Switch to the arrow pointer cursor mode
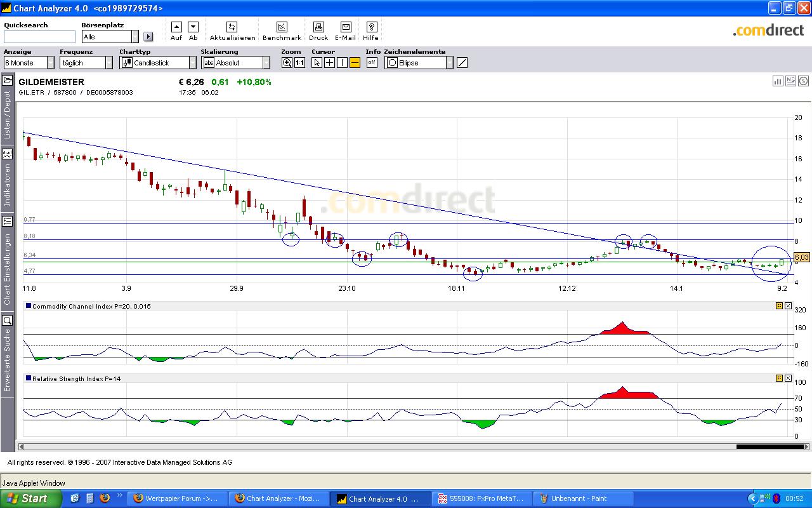The height and width of the screenshot is (508, 812). [317, 63]
